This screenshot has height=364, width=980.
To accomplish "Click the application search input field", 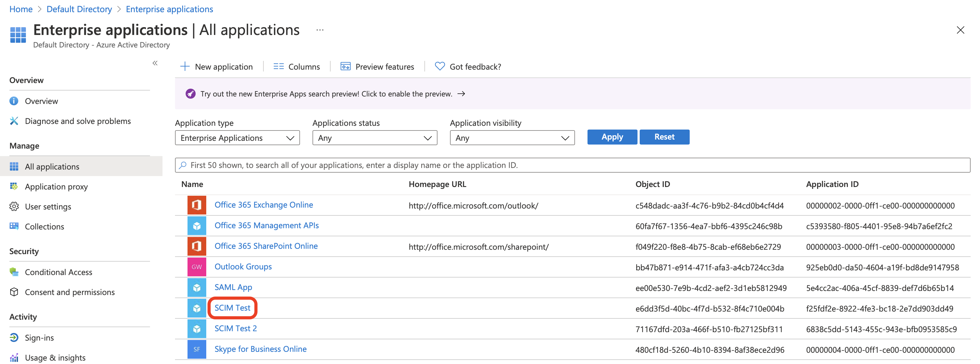I will pos(572,165).
